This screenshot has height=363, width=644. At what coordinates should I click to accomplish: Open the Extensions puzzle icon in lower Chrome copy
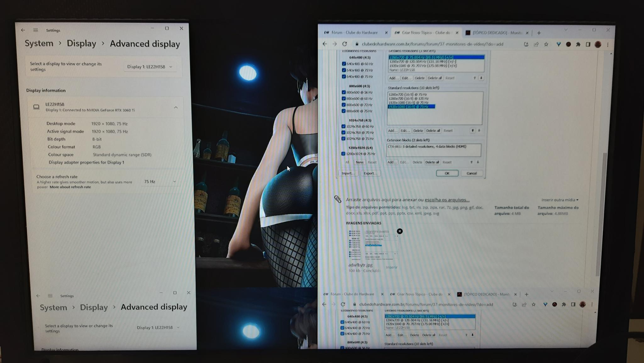564,304
